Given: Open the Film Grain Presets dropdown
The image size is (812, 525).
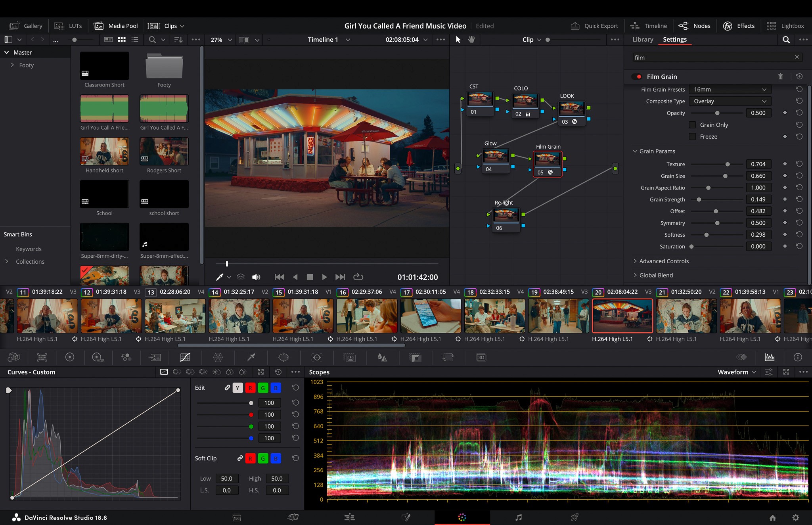Looking at the screenshot, I should coord(730,90).
